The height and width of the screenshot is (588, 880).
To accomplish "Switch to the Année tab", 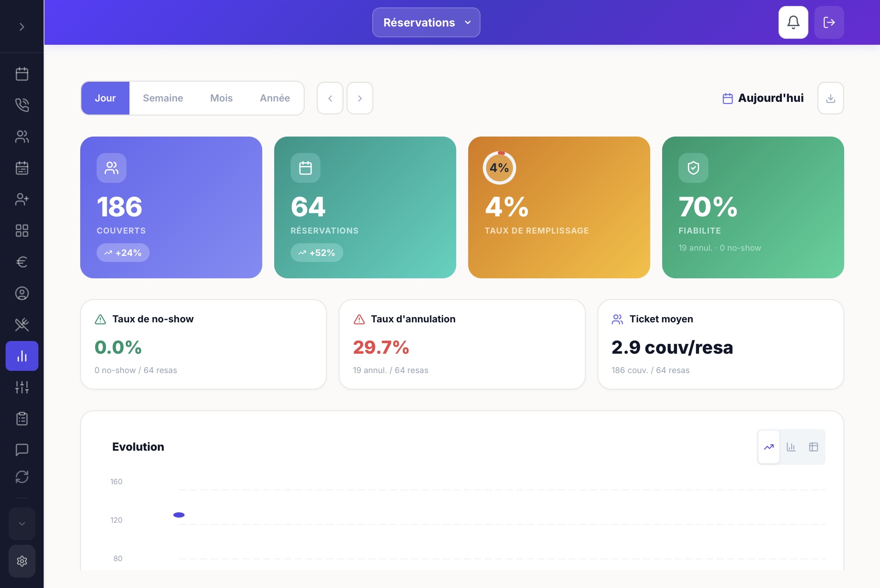I will click(x=275, y=98).
